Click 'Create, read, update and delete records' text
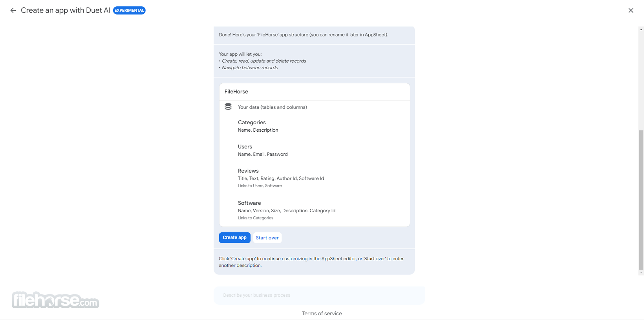 264,61
